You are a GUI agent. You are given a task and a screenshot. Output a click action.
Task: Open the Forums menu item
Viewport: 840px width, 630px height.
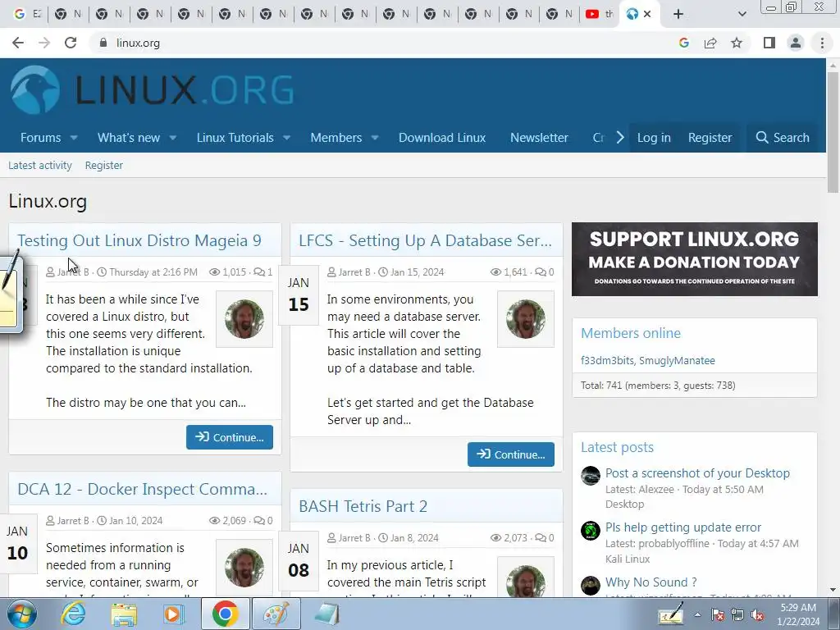tap(41, 138)
